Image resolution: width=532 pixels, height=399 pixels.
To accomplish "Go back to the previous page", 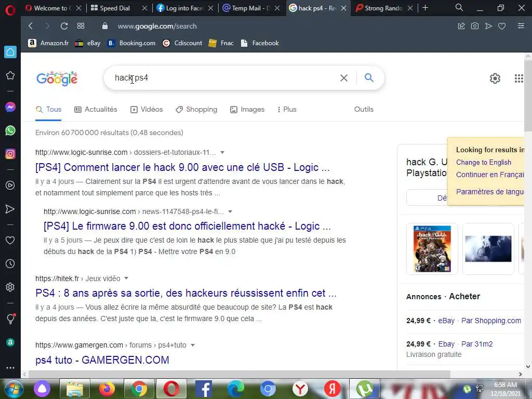I will coord(31,26).
